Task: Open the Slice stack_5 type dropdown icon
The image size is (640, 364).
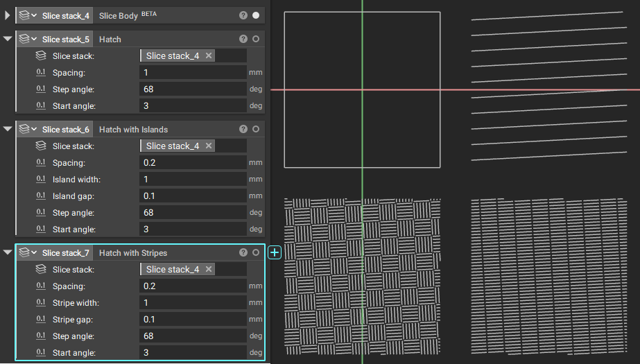Action: coord(28,39)
